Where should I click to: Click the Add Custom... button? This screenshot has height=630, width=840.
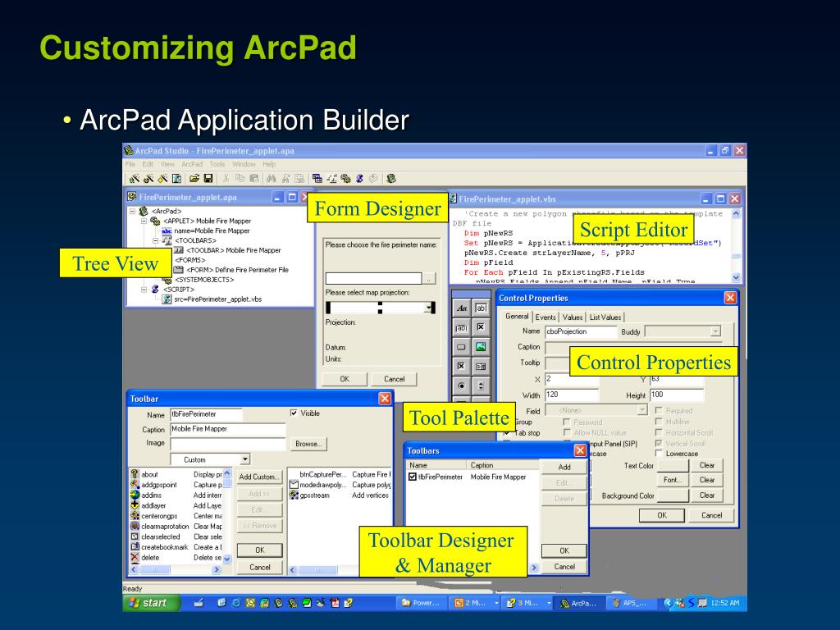258,477
